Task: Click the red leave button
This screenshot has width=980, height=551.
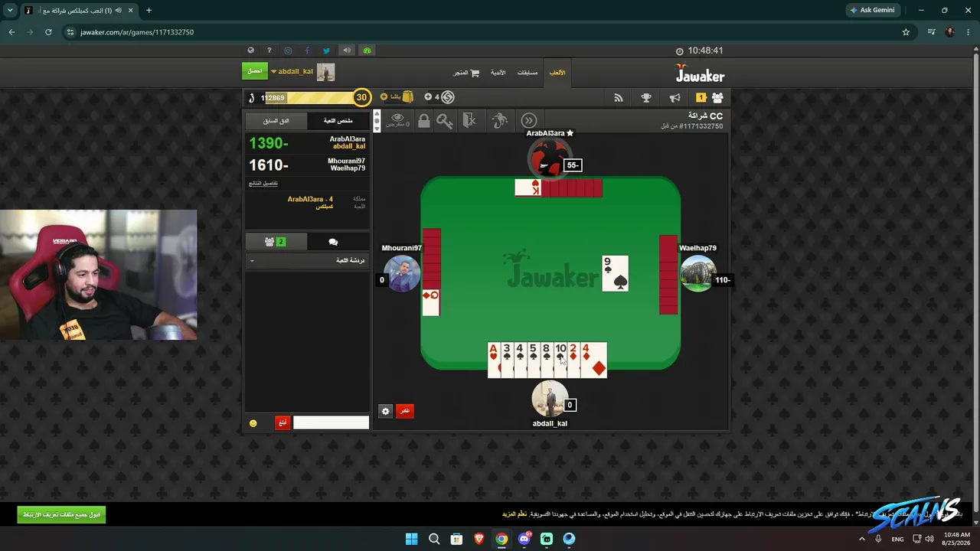Action: pyautogui.click(x=405, y=411)
